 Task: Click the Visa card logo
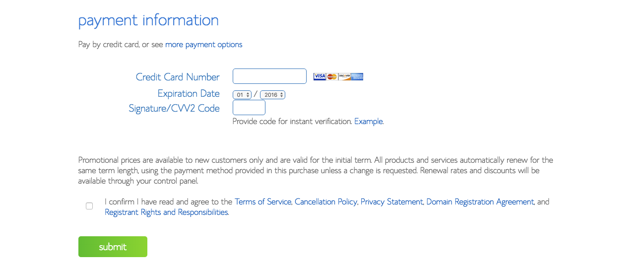coord(320,76)
